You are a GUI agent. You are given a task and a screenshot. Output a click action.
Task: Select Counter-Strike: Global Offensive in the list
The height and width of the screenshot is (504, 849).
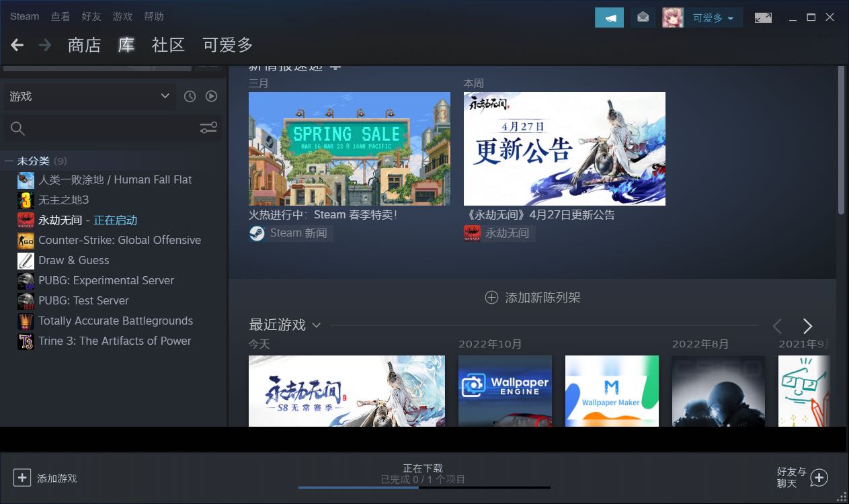coord(119,241)
